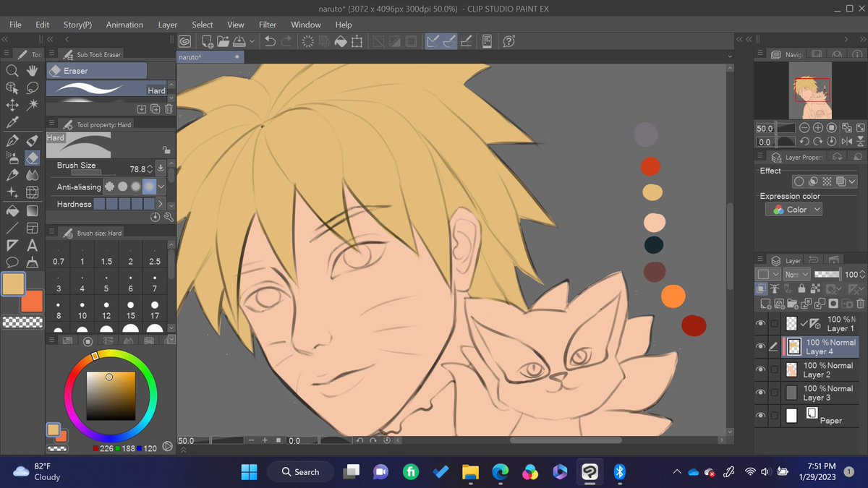868x488 pixels.
Task: Select the Pen tool
Action: [12, 140]
